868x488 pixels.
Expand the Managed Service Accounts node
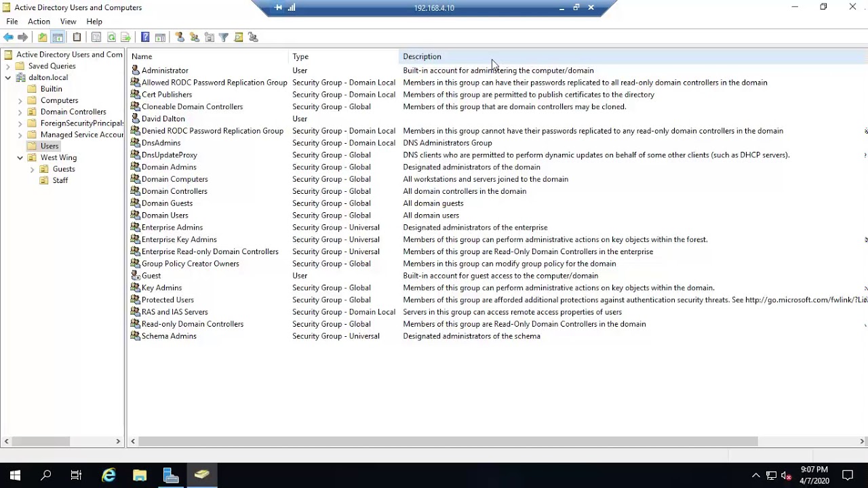(x=20, y=135)
